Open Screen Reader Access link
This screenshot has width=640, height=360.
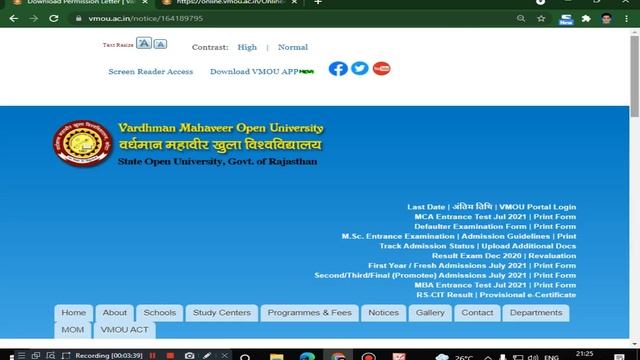pyautogui.click(x=151, y=71)
